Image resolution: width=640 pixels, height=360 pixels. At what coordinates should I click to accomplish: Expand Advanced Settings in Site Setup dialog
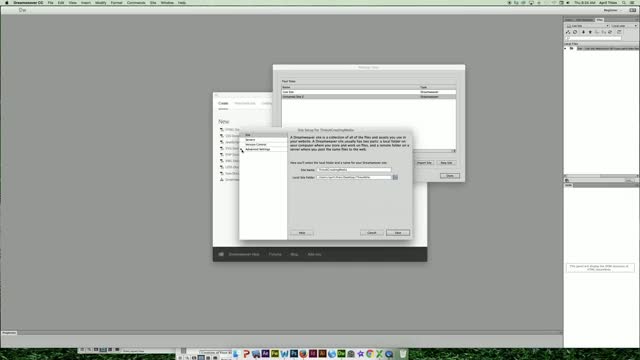point(242,150)
